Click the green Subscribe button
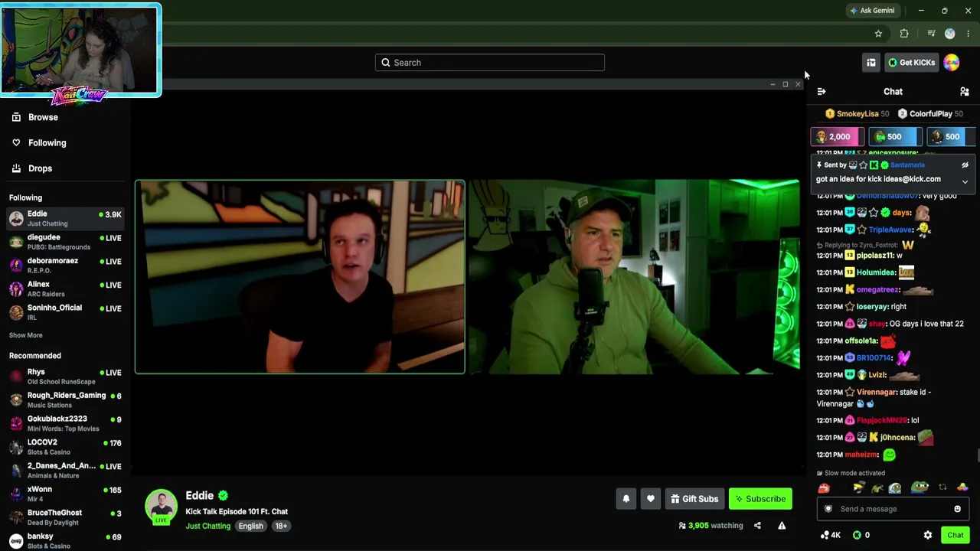Viewport: 980px width, 551px height. (x=760, y=499)
